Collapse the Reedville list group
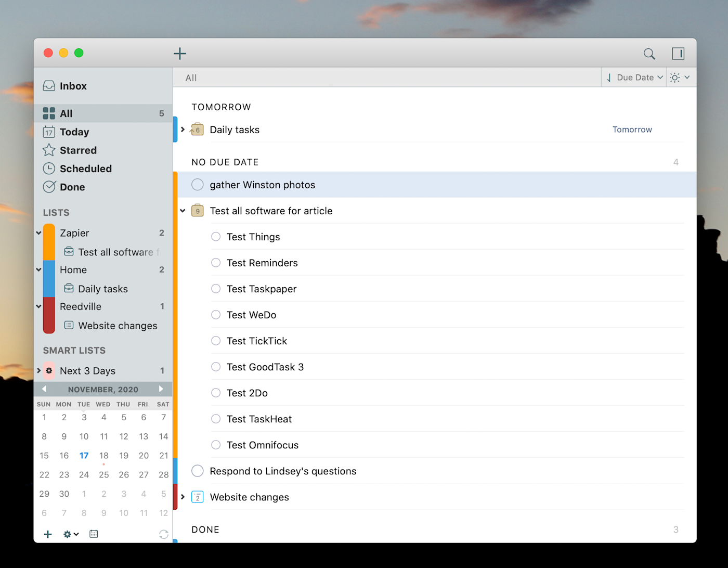 38,306
